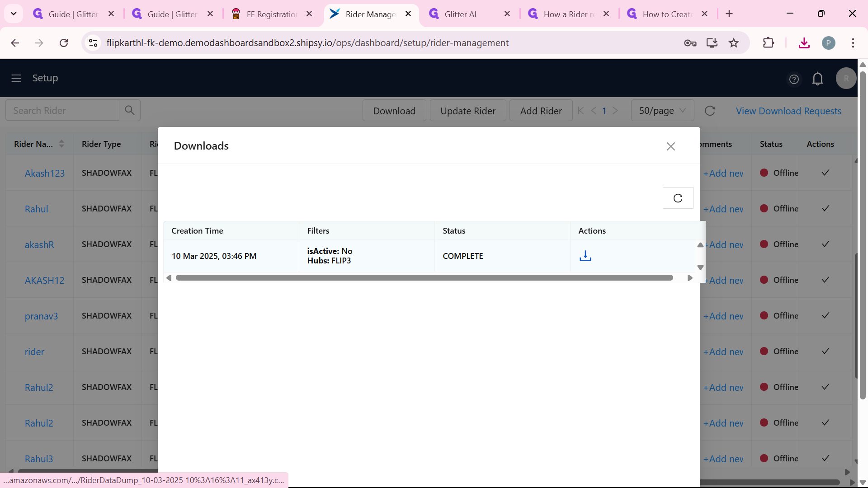This screenshot has height=488, width=868.
Task: Click the Search Rider input field
Action: 62,110
